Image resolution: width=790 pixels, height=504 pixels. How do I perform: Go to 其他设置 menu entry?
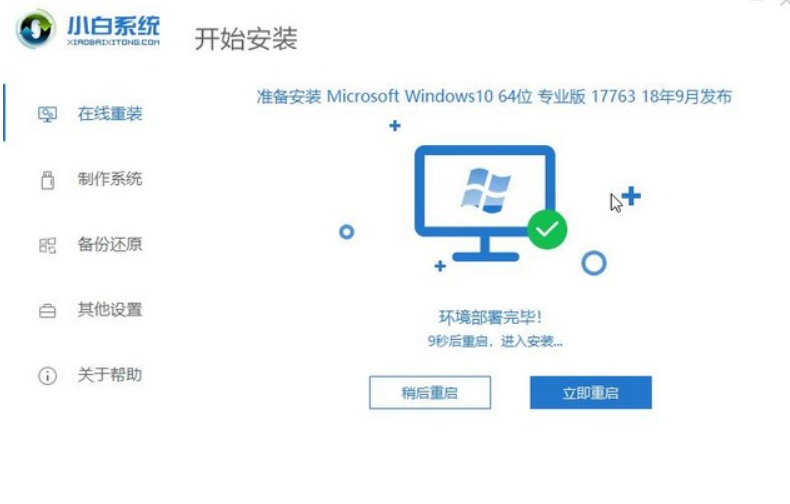91,310
